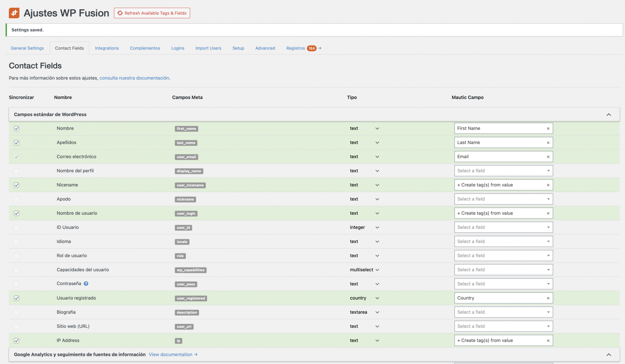
Task: Collapse the Google Analytics section chevron
Action: coord(609,355)
